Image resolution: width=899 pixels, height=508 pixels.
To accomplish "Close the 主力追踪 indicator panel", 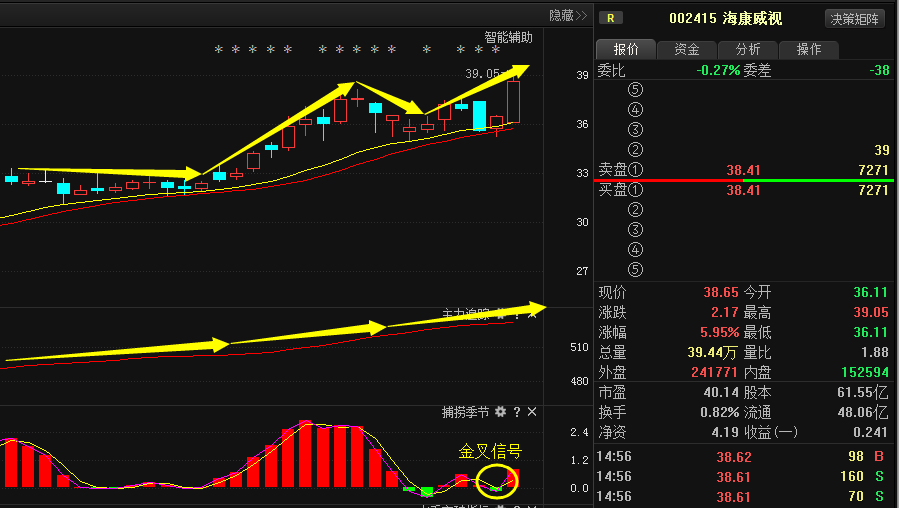I will [532, 314].
